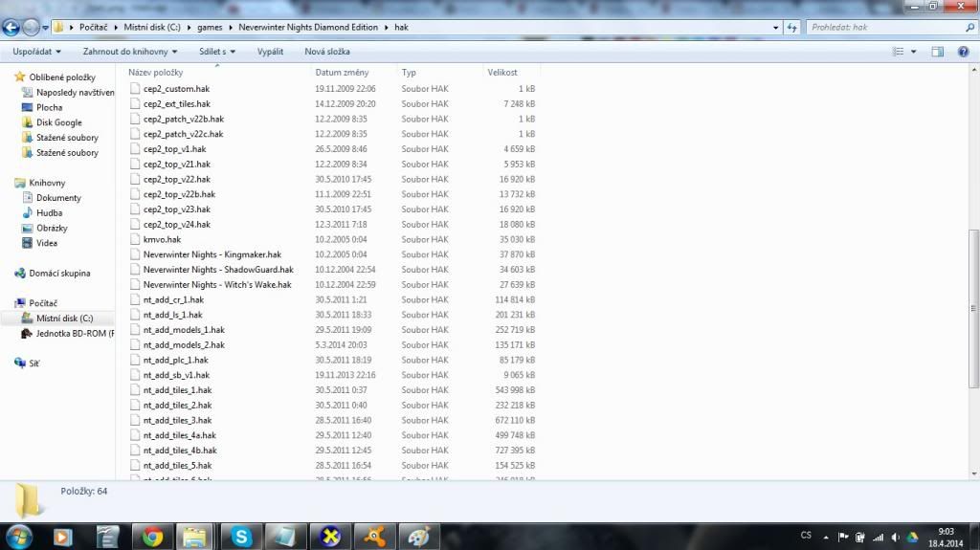This screenshot has width=980, height=550.
Task: Select Neverwinter Nights - ShadowGuard.hak
Action: pos(218,270)
